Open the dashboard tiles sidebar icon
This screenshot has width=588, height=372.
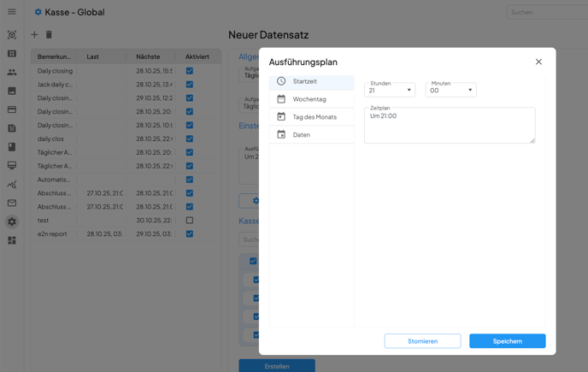[12, 240]
